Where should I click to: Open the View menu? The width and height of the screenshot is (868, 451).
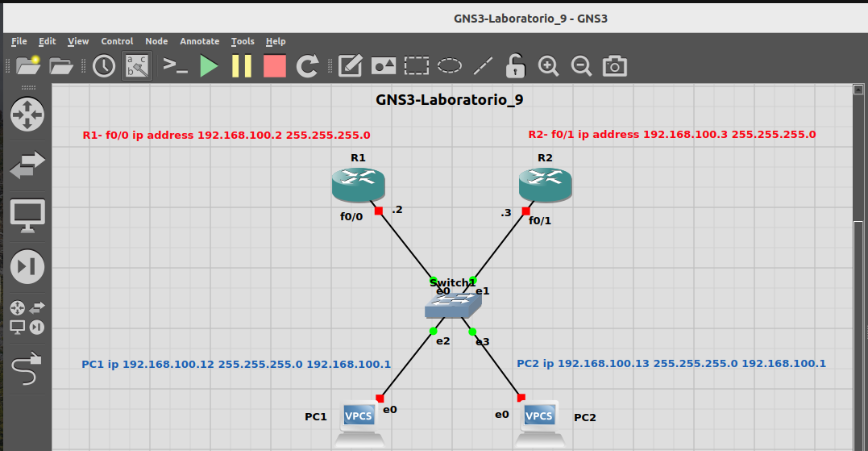click(78, 41)
